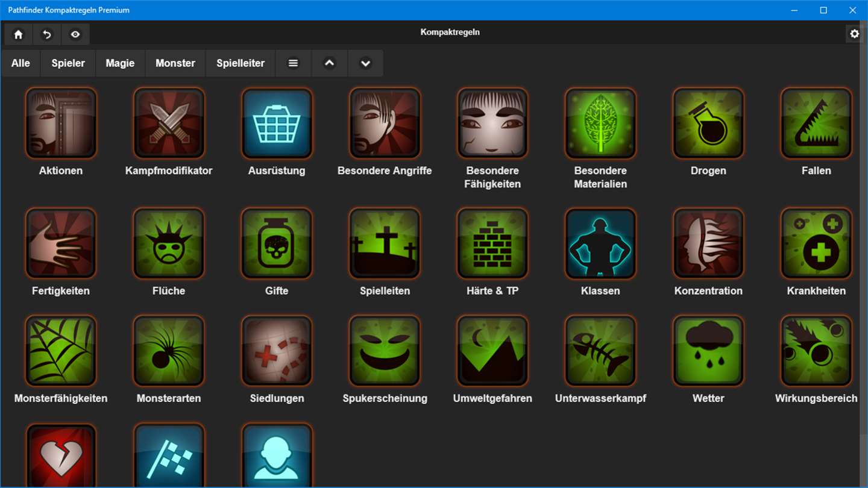Click the down chevron button

(x=365, y=63)
